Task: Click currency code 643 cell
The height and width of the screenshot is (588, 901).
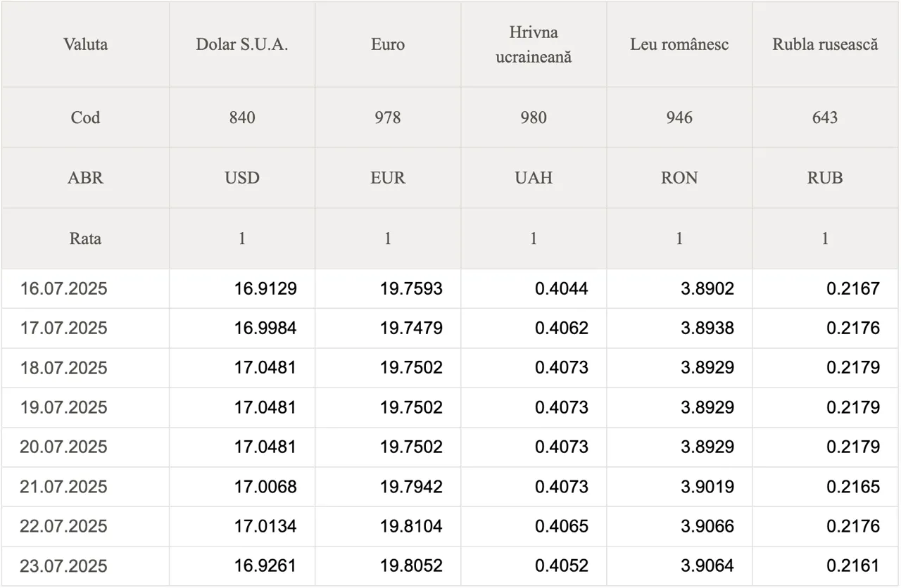Action: (x=825, y=117)
